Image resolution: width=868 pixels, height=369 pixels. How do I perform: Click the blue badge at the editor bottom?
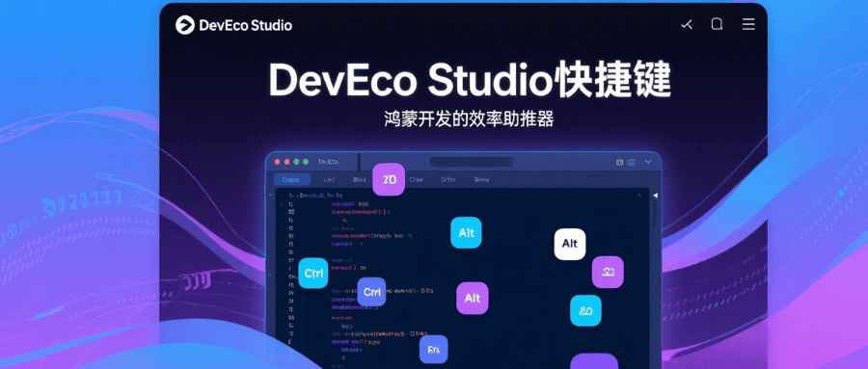coord(433,349)
